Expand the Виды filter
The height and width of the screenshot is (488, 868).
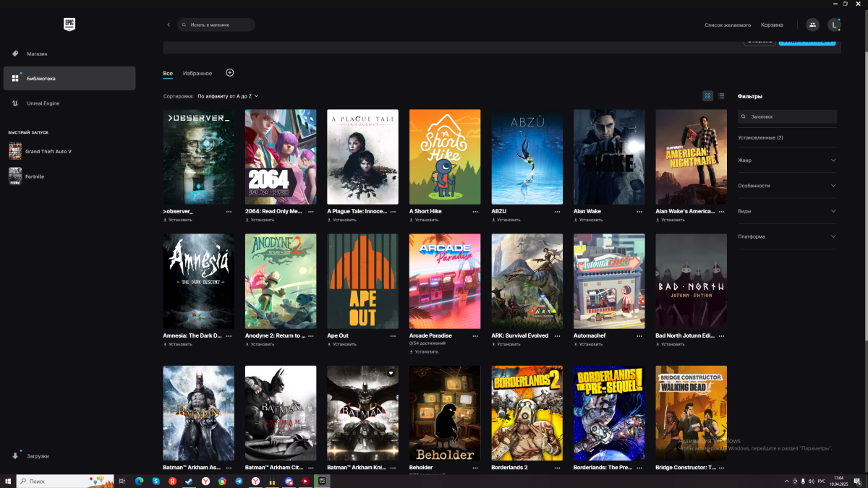click(x=787, y=211)
